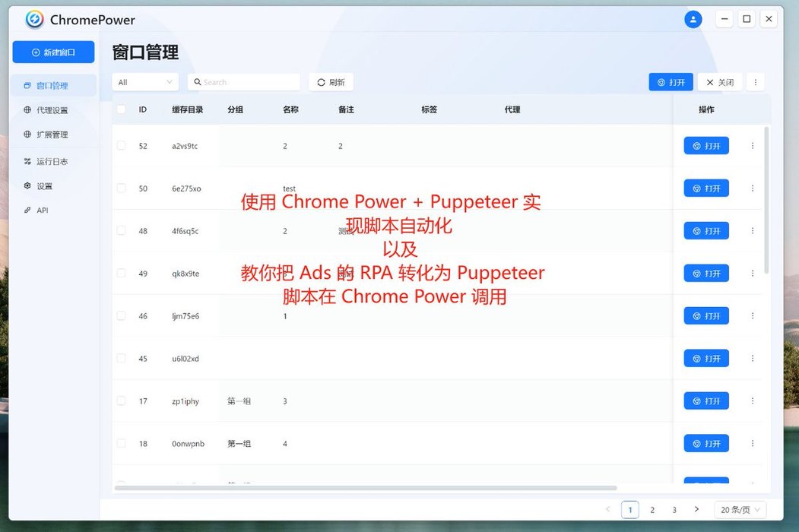Screen dimensions: 799x532
Task: Check the box for row ID 49
Action: coord(122,273)
